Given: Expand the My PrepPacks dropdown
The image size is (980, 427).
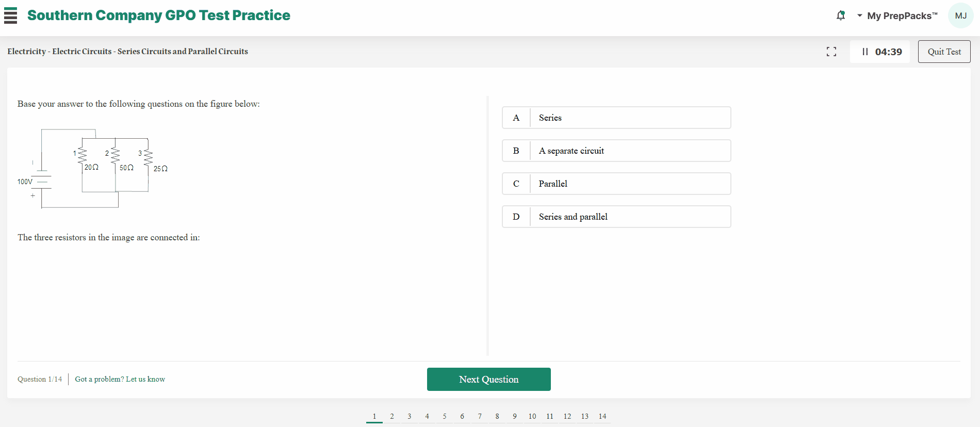Looking at the screenshot, I should point(897,15).
